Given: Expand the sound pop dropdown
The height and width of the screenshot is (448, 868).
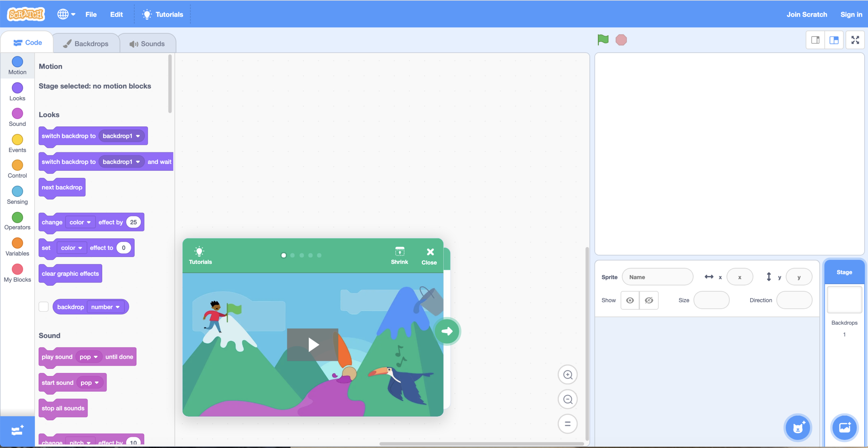Looking at the screenshot, I should pyautogui.click(x=89, y=357).
